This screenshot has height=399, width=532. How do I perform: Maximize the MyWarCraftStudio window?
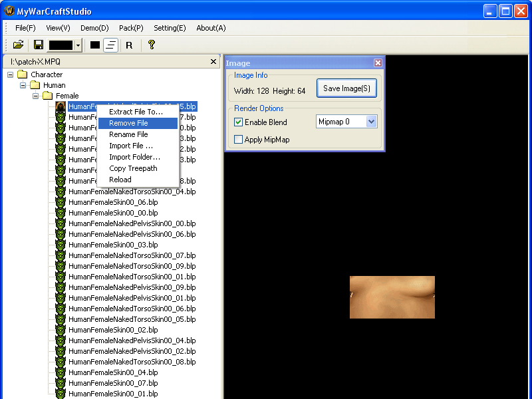coord(505,11)
